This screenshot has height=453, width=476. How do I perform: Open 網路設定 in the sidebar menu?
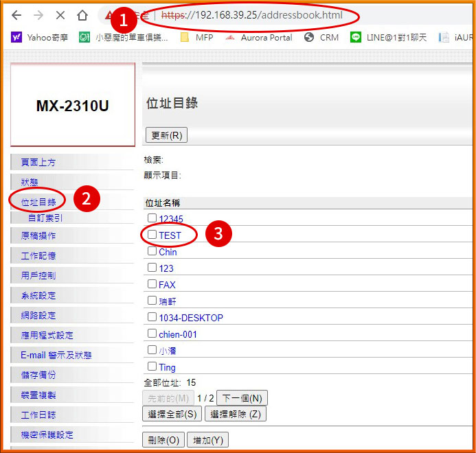pos(38,316)
